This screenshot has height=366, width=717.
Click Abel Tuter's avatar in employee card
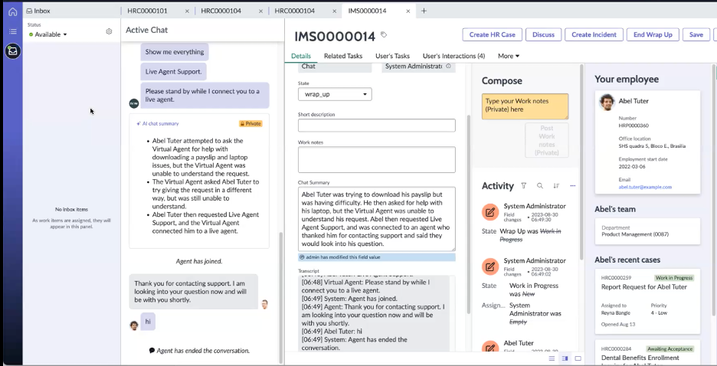[x=606, y=102]
